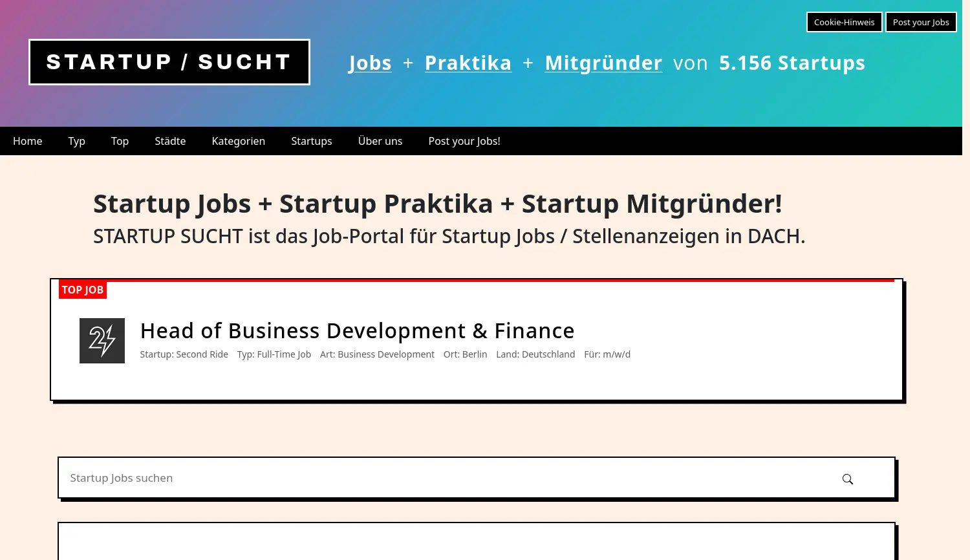Open the Praktika link
The width and height of the screenshot is (970, 560).
[468, 63]
